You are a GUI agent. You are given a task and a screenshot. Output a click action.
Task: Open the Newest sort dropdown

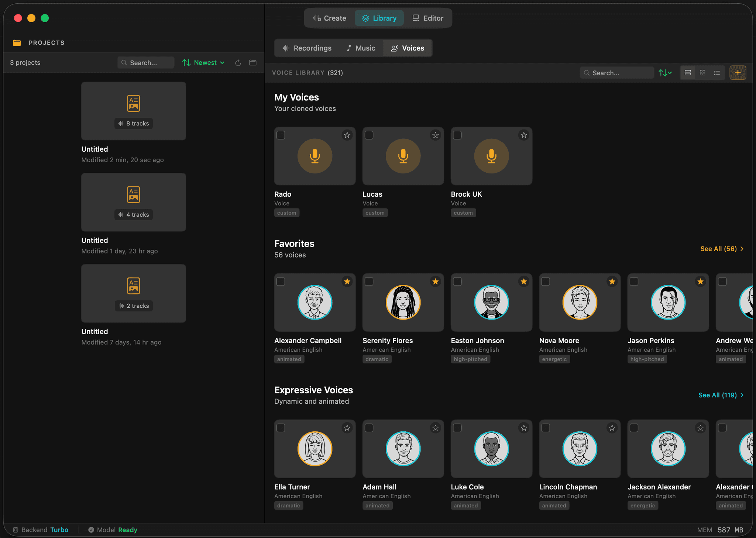pyautogui.click(x=203, y=62)
